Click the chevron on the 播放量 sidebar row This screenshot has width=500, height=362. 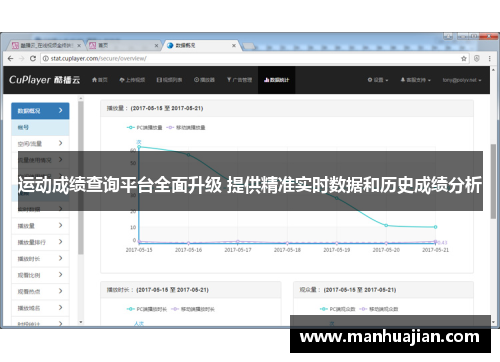(x=60, y=225)
